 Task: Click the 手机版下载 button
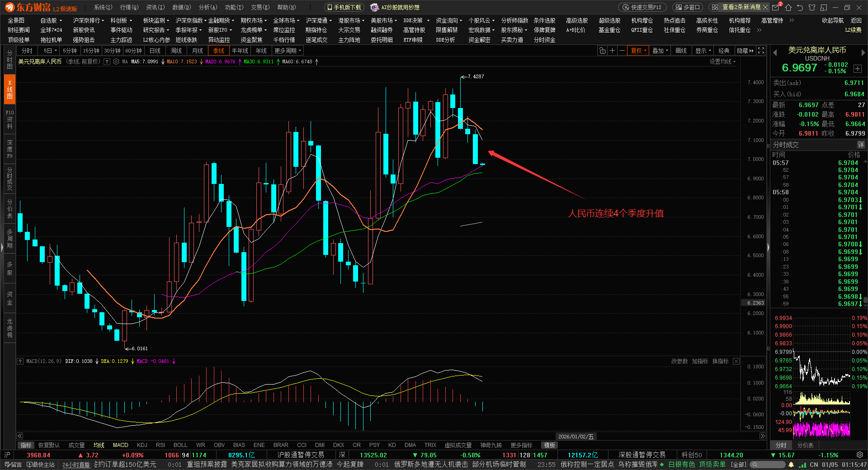pos(344,7)
